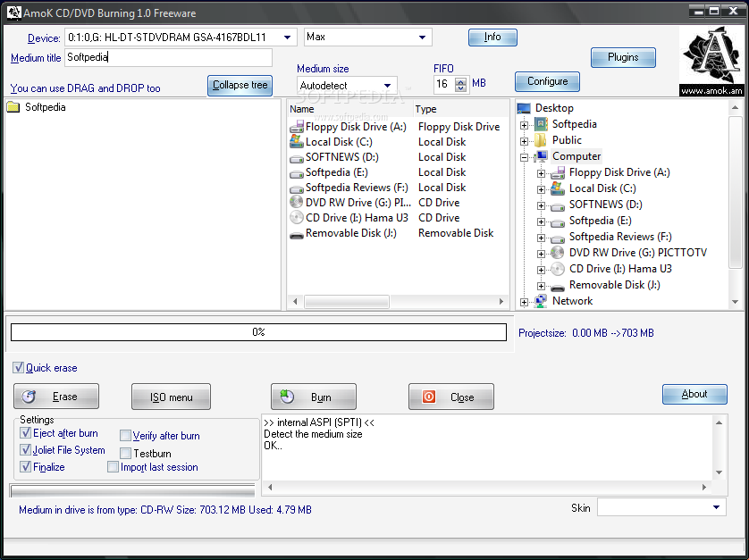
Task: Open the Skin selection dropdown
Action: (x=716, y=507)
